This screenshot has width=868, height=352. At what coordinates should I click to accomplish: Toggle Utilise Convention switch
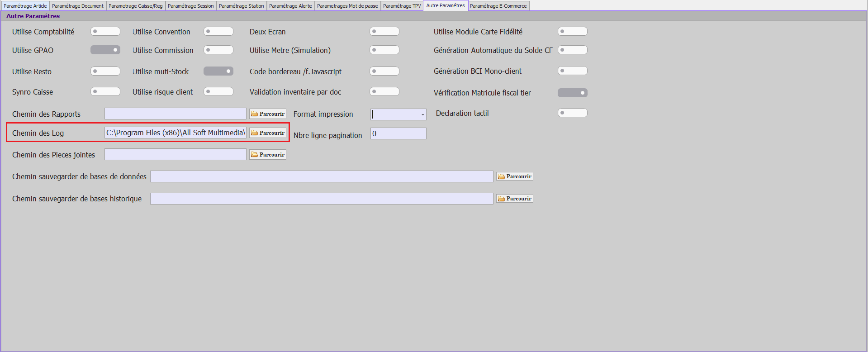[218, 31]
